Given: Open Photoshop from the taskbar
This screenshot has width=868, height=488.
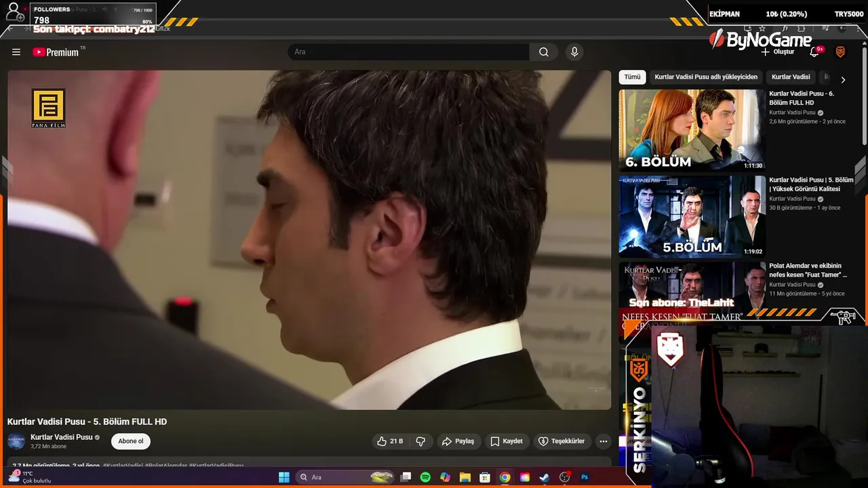Looking at the screenshot, I should point(585,477).
